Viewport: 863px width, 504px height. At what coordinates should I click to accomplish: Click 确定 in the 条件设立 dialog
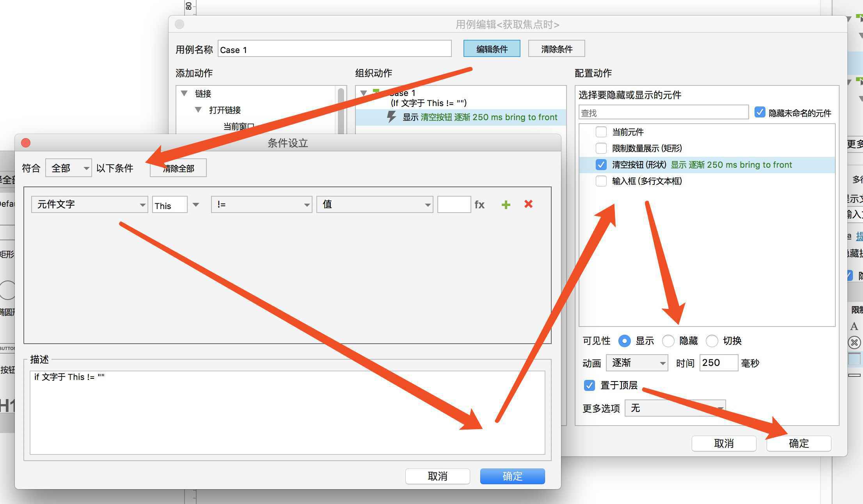pyautogui.click(x=512, y=476)
